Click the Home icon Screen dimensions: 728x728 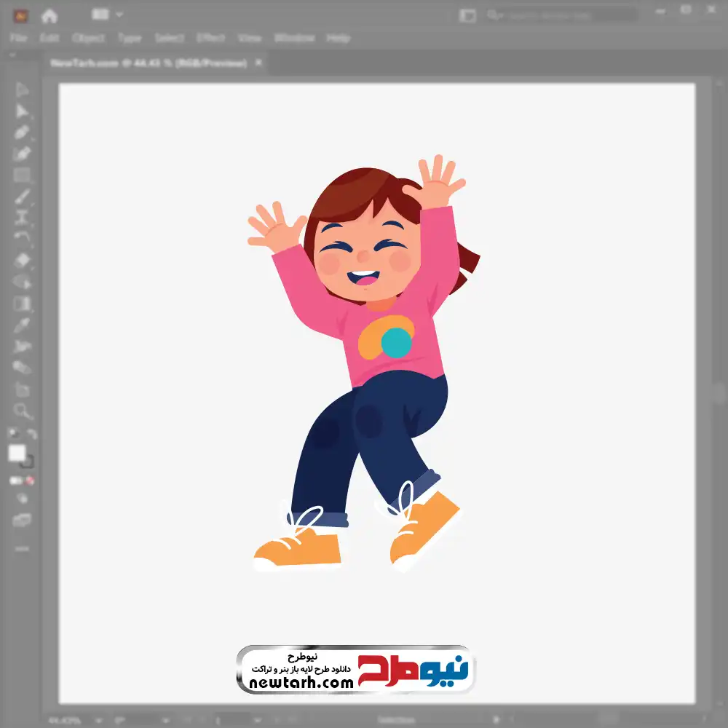click(x=49, y=15)
